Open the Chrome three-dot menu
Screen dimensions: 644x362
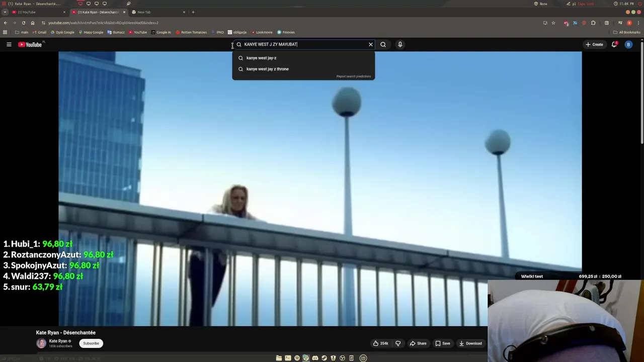[637, 23]
